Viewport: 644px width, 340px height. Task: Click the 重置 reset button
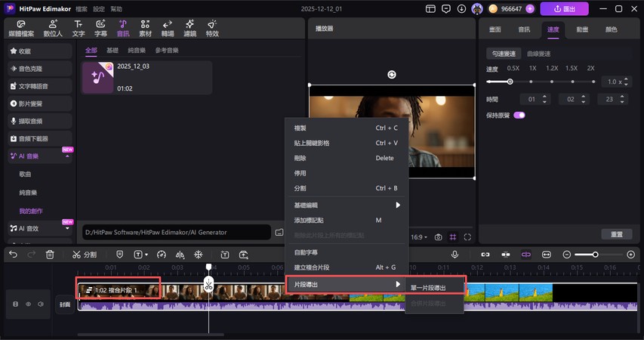click(x=616, y=234)
